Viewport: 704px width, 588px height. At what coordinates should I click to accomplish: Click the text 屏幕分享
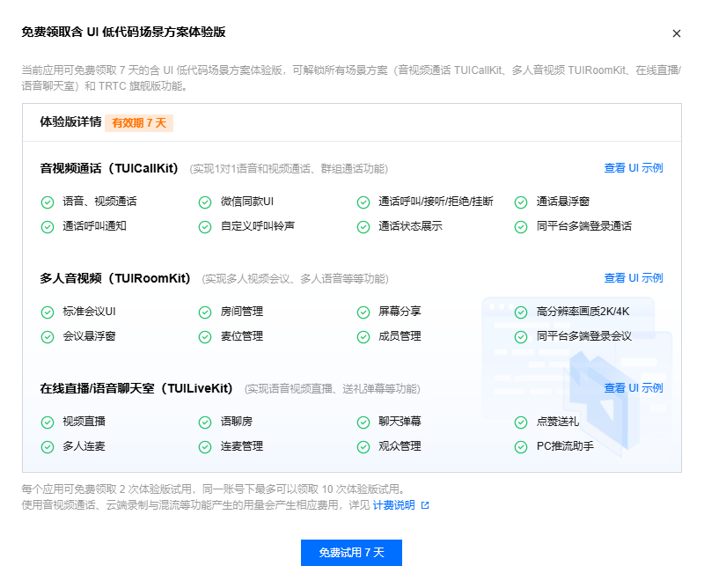coord(400,312)
